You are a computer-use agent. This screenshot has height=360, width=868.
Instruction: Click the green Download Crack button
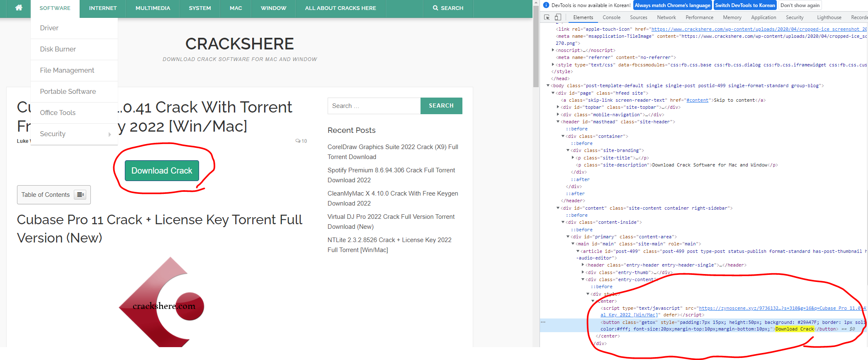[x=162, y=171]
